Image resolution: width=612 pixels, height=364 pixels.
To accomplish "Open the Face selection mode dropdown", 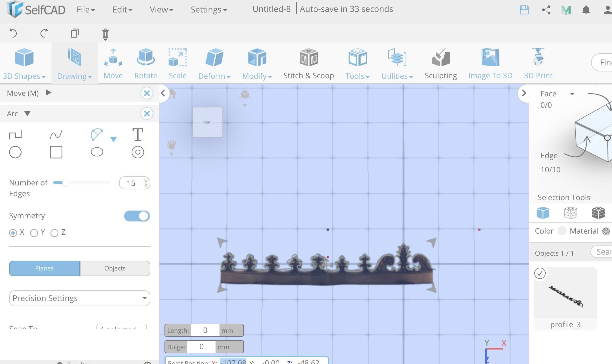I will [572, 94].
